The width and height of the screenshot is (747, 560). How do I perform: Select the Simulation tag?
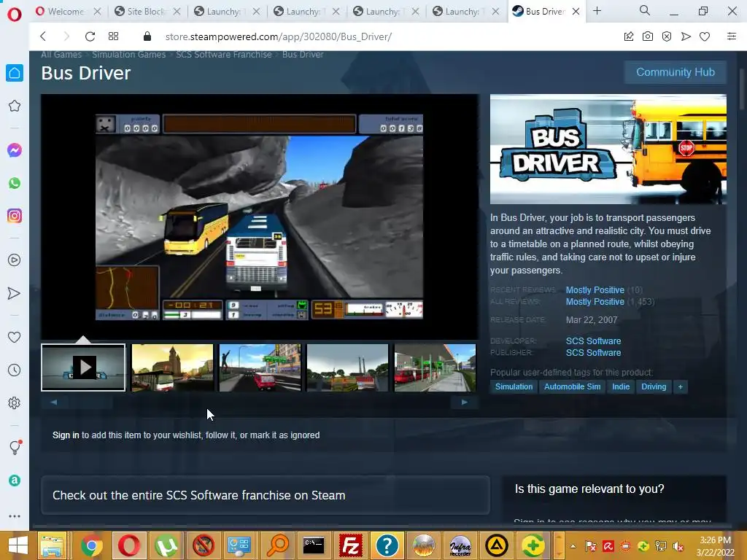pyautogui.click(x=514, y=386)
